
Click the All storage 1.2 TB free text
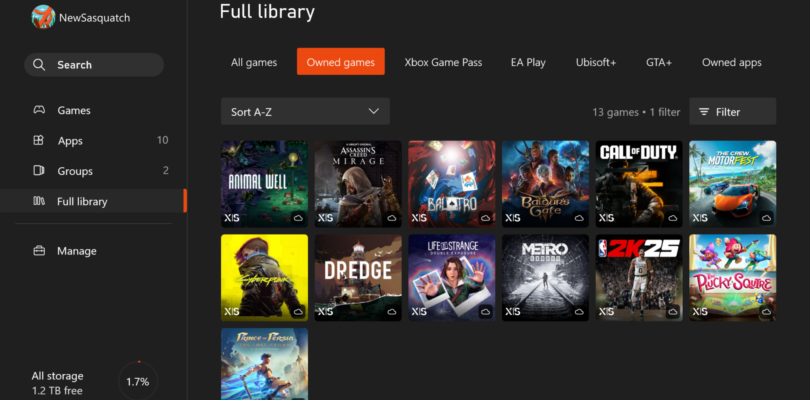click(57, 383)
